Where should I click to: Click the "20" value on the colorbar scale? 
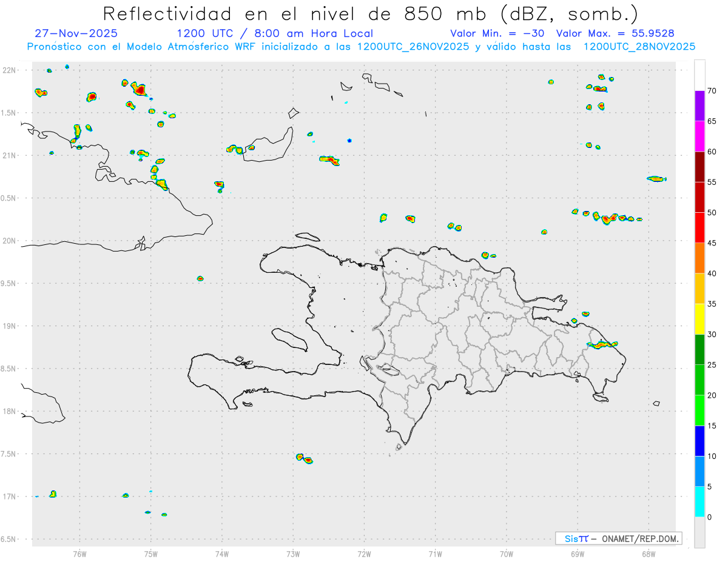[x=712, y=395]
